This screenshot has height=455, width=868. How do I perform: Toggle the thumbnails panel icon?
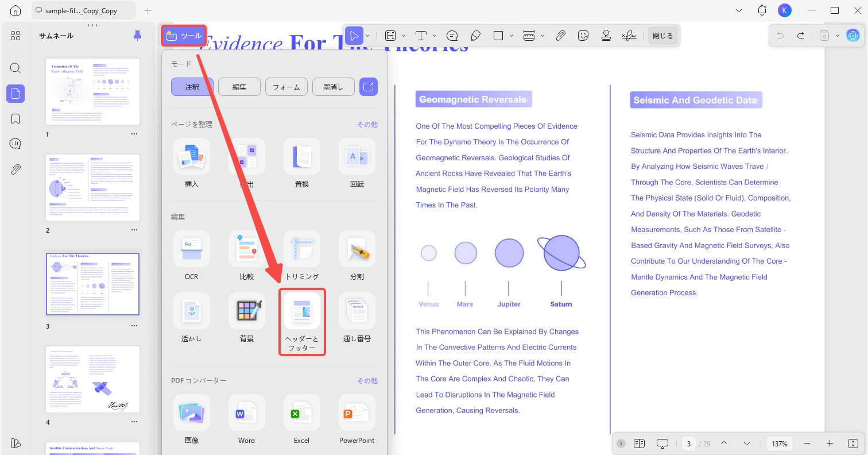[15, 94]
